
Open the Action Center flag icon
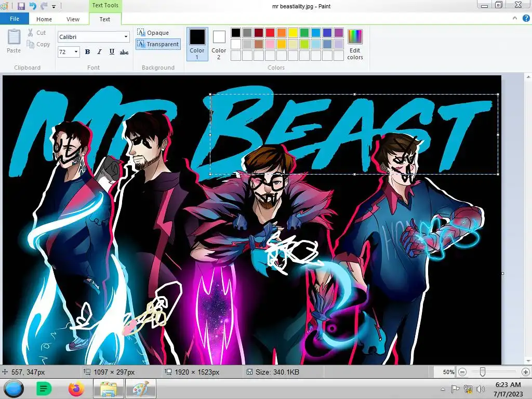tap(455, 389)
